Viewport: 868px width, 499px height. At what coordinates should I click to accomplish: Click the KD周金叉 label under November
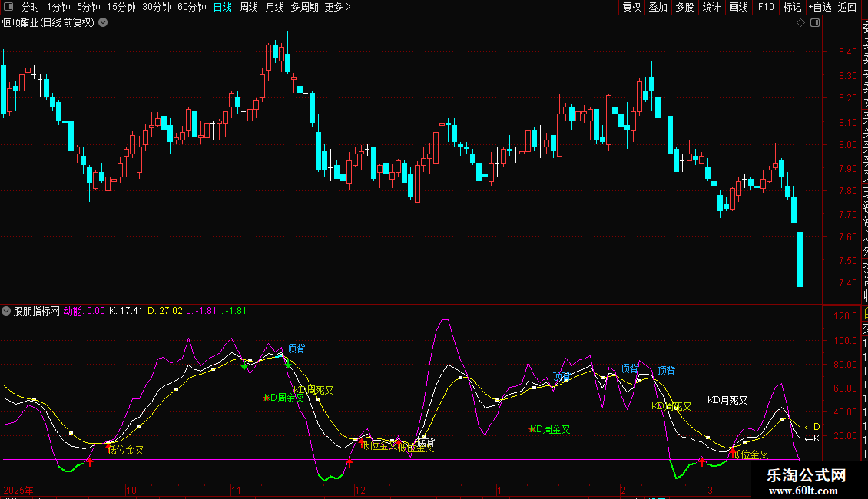click(284, 398)
